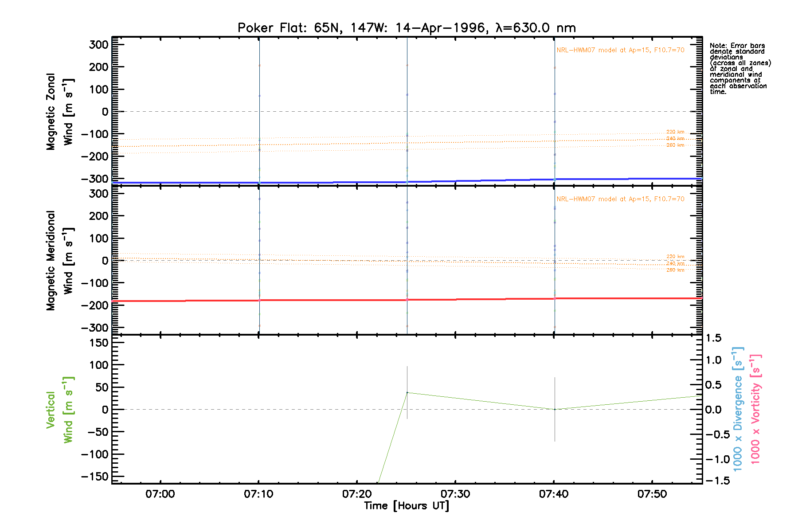Click the 07:50 time tick label
This screenshot has width=798, height=532.
(x=652, y=494)
